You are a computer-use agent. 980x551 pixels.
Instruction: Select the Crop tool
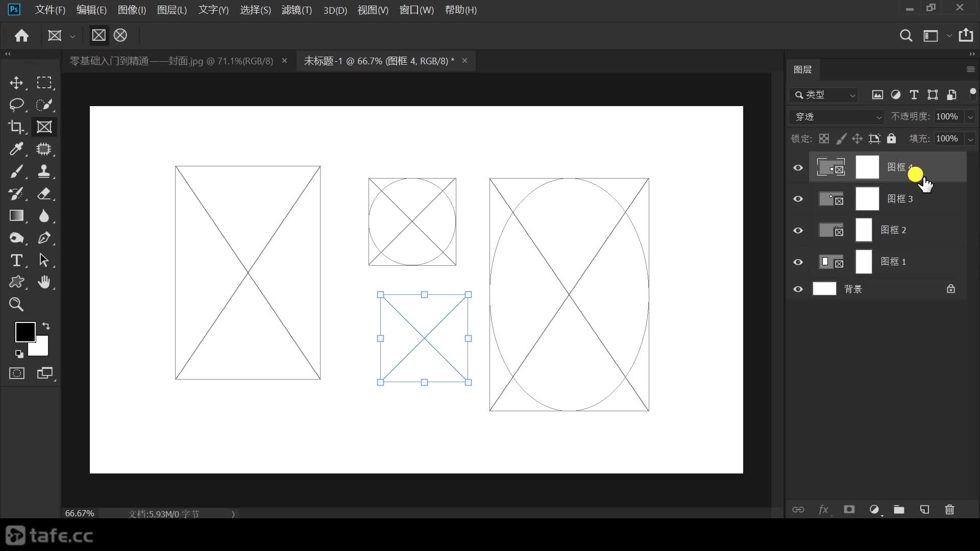coord(16,127)
